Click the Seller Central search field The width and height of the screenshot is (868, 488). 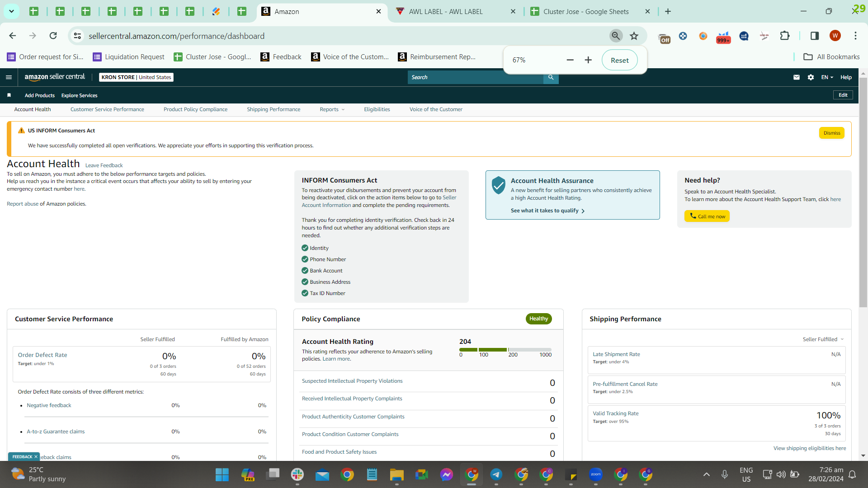[476, 77]
